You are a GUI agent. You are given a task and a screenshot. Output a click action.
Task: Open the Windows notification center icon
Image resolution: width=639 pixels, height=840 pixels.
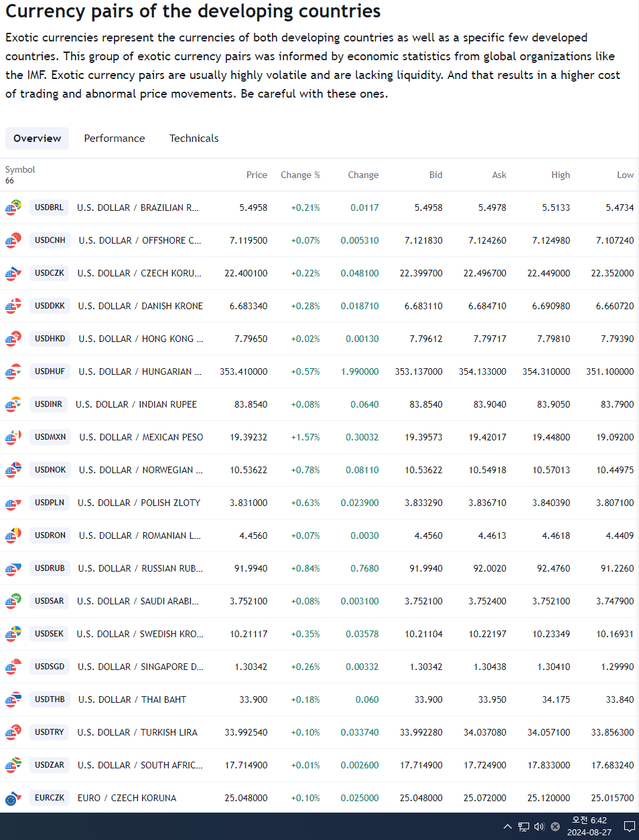(x=629, y=827)
